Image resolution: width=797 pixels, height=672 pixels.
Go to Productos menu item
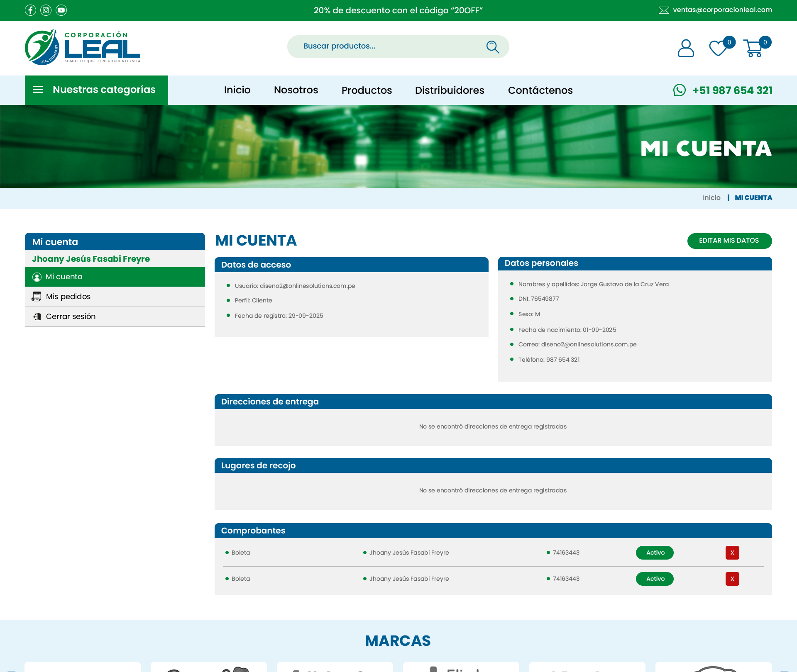coord(367,90)
